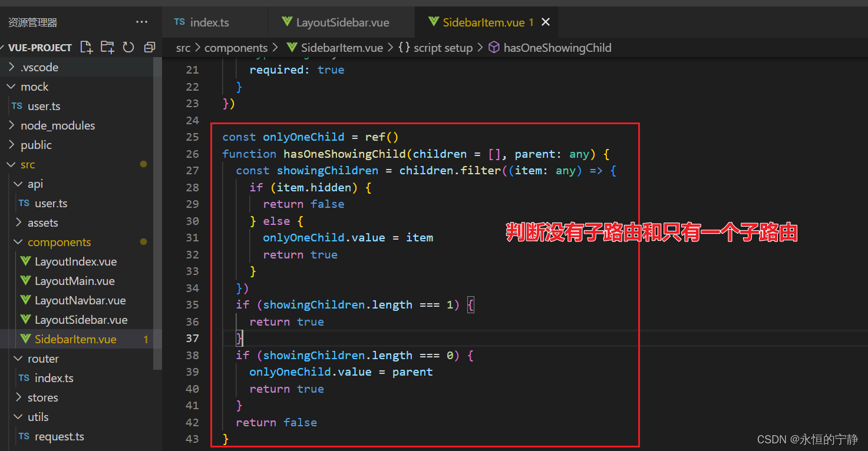Click the braces icon before script setup

coord(404,47)
